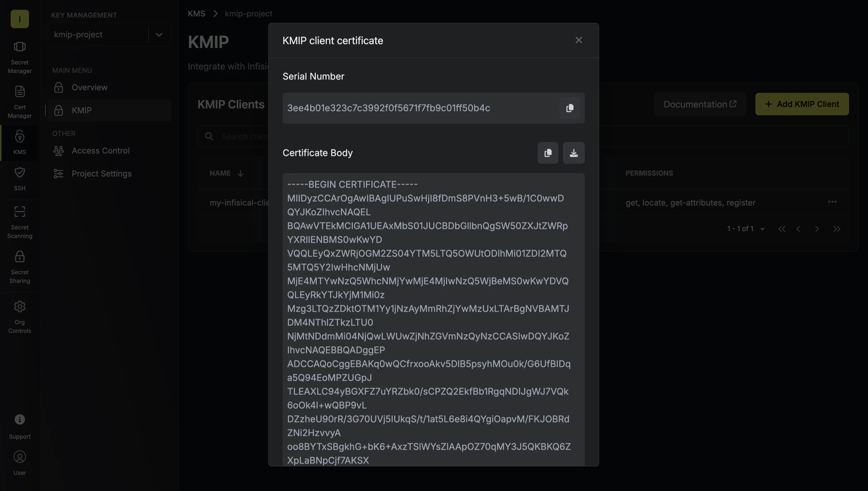Click the my-infisical client name cell
The height and width of the screenshot is (491, 868).
point(239,203)
